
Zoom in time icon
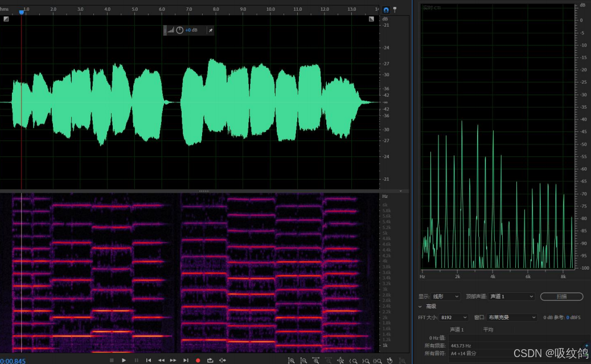pos(316,361)
